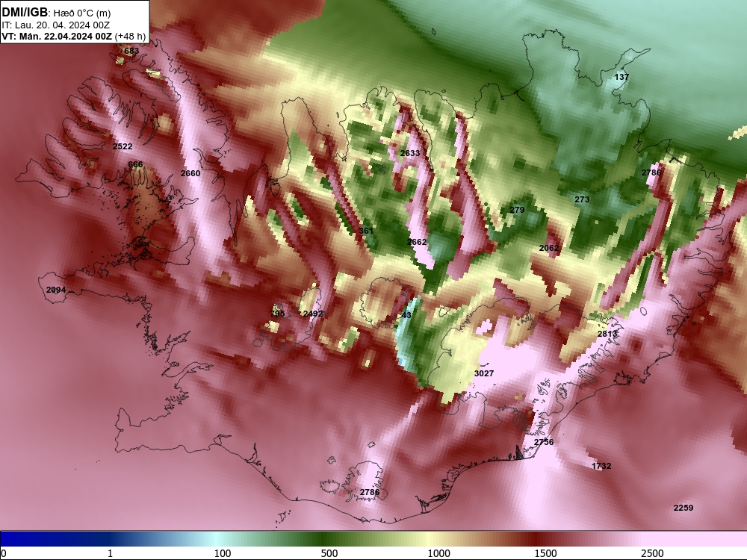Click the map value 2094
Viewport: 747px width, 560px height.
(x=56, y=290)
